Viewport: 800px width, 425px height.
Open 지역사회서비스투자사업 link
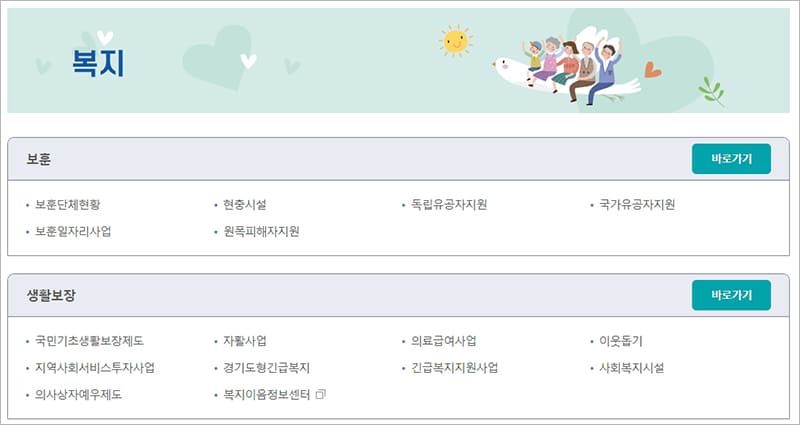pos(95,368)
